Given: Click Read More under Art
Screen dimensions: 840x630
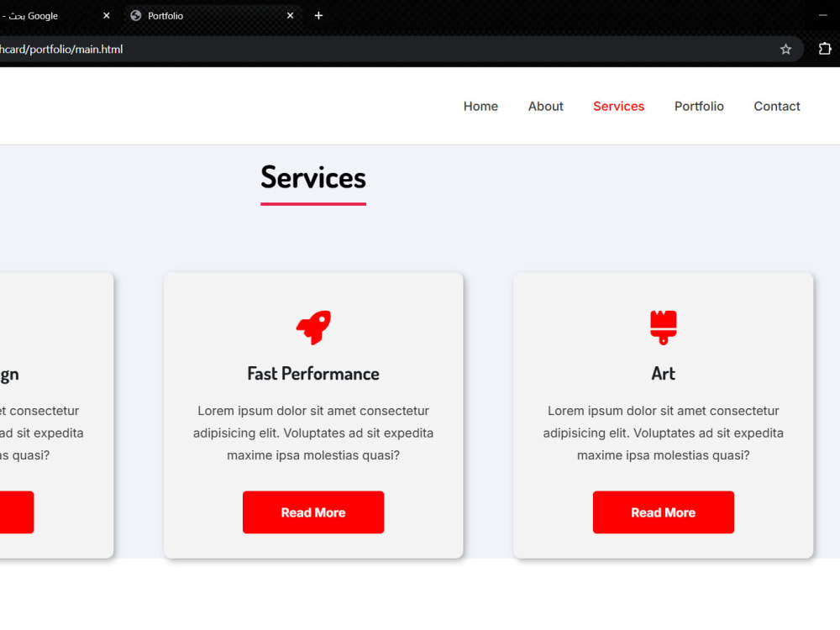Looking at the screenshot, I should coord(664,512).
